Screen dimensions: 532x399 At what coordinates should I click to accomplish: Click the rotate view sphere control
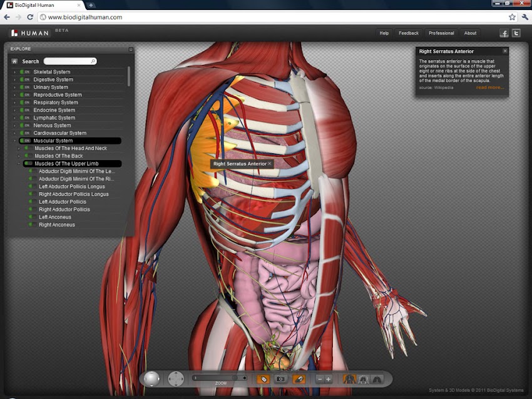pos(151,378)
